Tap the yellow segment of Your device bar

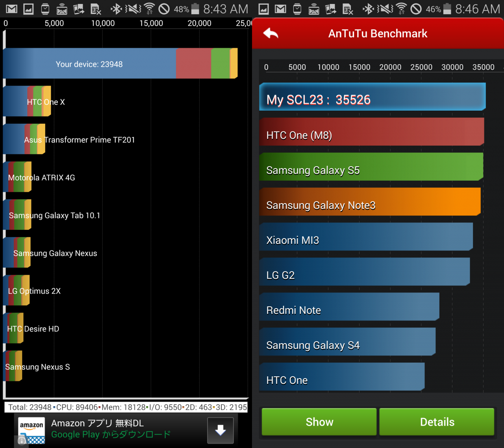(234, 63)
